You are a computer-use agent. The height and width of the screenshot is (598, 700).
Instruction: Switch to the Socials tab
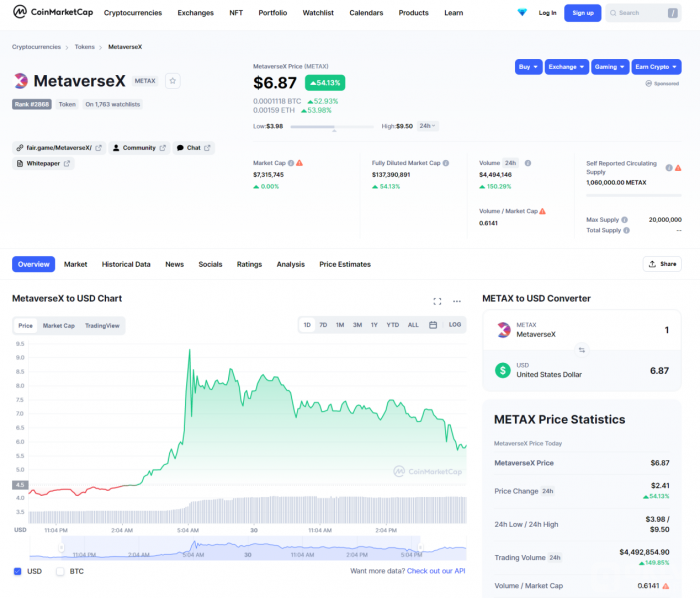[x=210, y=264]
